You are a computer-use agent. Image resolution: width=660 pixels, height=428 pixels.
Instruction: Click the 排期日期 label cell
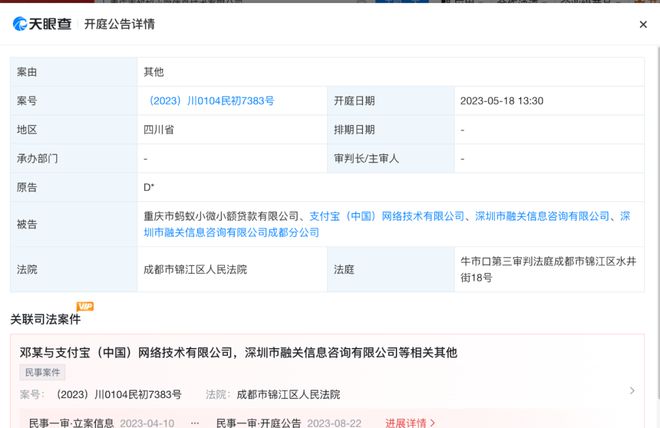pyautogui.click(x=391, y=130)
